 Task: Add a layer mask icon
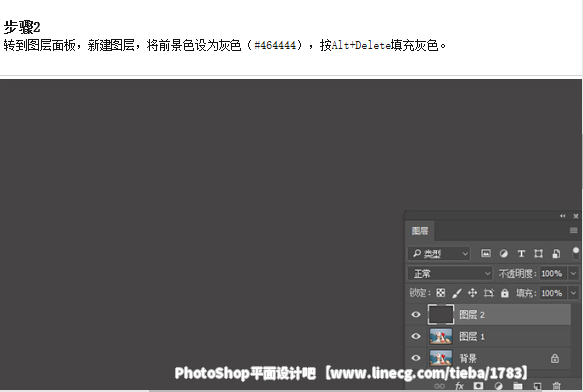479,386
